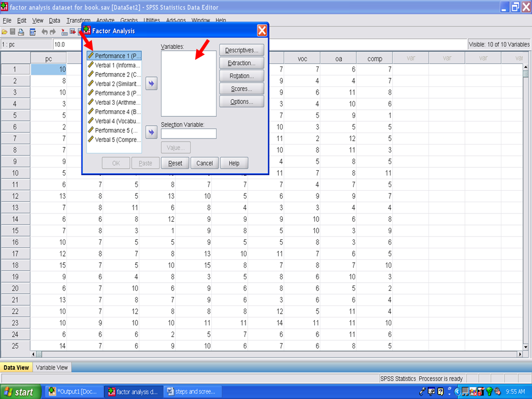Screen dimensions: 532x399
Task: Click the Redo arrow in toolbar
Action: tap(53, 32)
